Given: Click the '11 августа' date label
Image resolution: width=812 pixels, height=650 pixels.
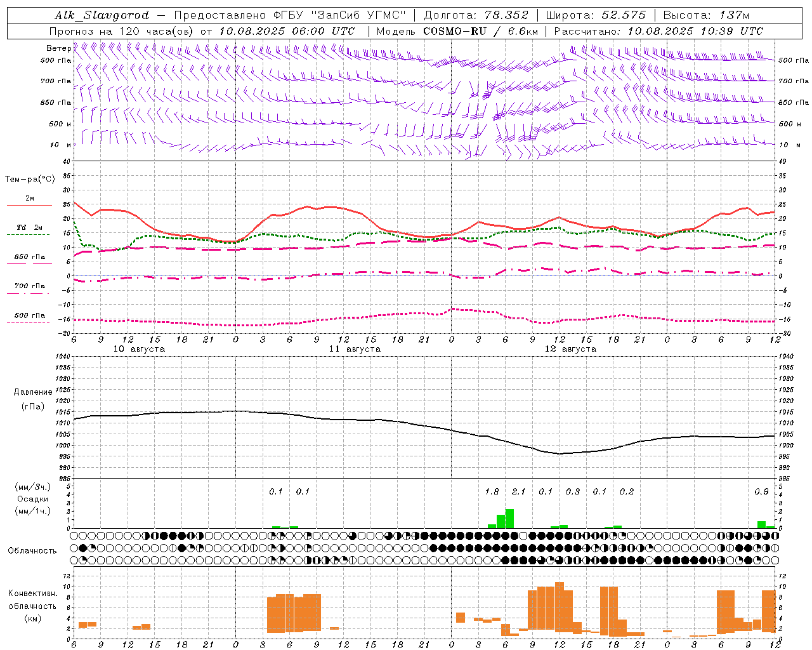Looking at the screenshot, I should (x=355, y=349).
